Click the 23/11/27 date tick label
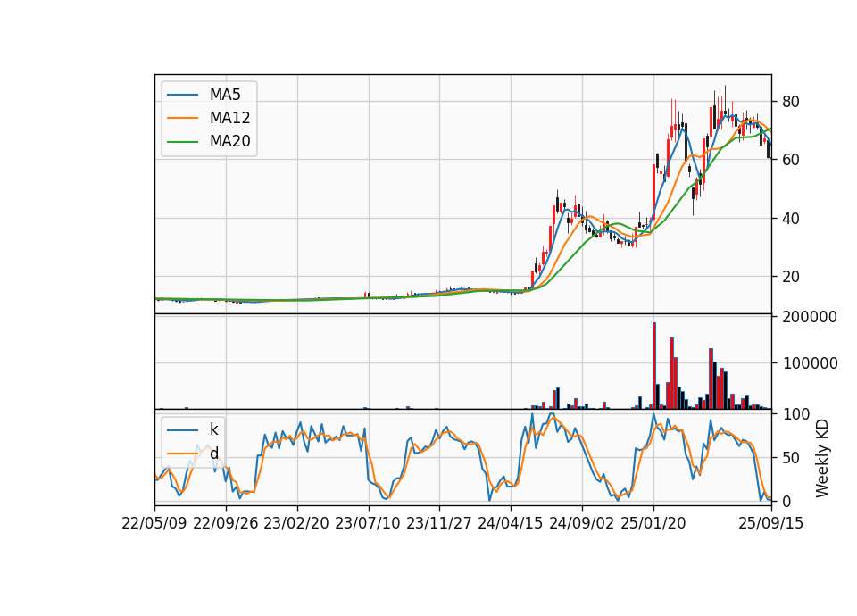Screen dimensions: 857x616 [x=439, y=523]
